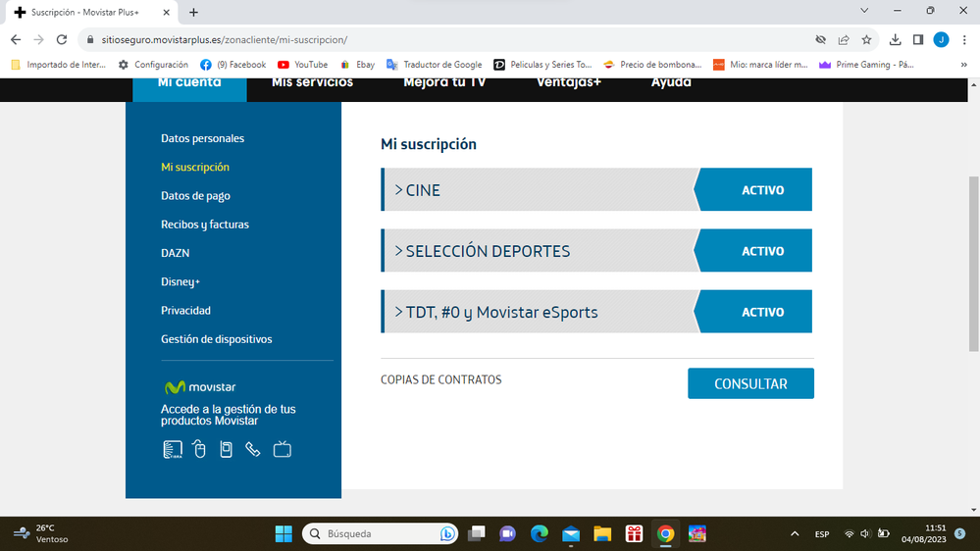Open the weather widget showing 26°C Ventoso

(41, 533)
